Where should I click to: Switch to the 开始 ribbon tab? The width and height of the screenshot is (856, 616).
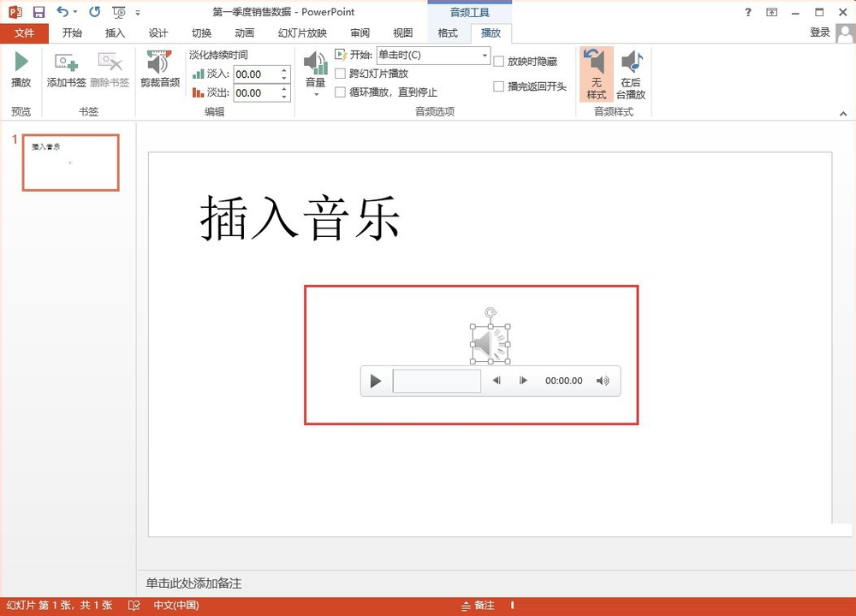click(x=72, y=33)
